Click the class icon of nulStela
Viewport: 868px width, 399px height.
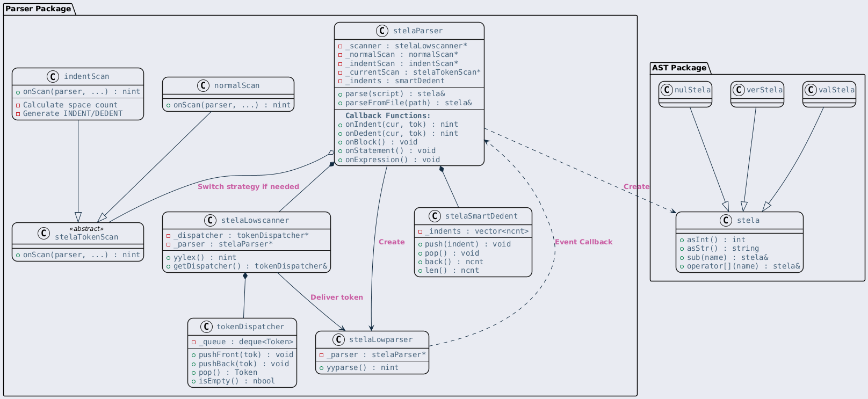[668, 90]
